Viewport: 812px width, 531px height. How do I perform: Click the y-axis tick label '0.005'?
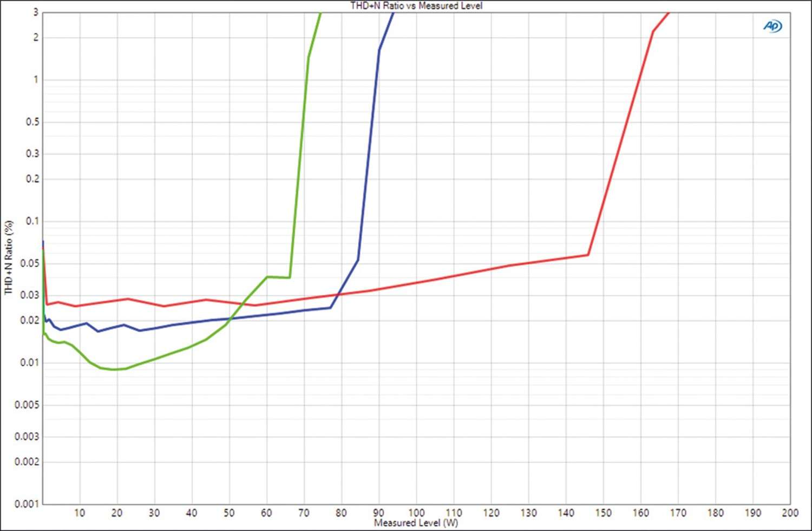(x=27, y=405)
